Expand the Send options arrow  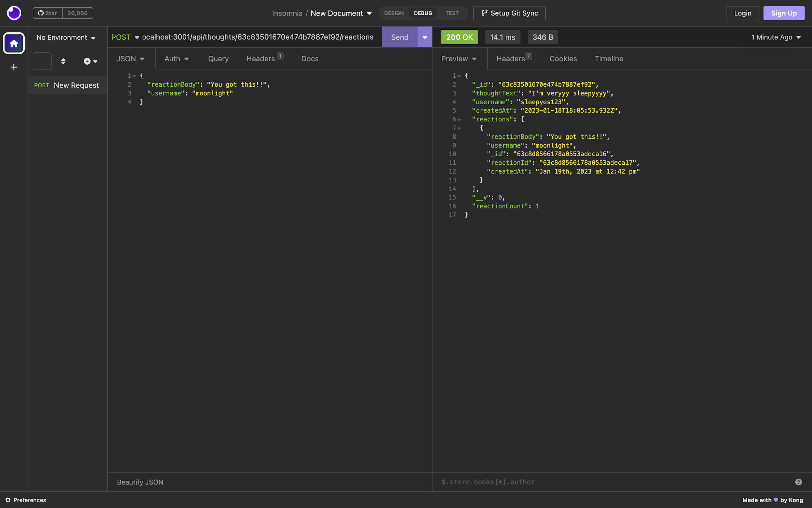(425, 37)
